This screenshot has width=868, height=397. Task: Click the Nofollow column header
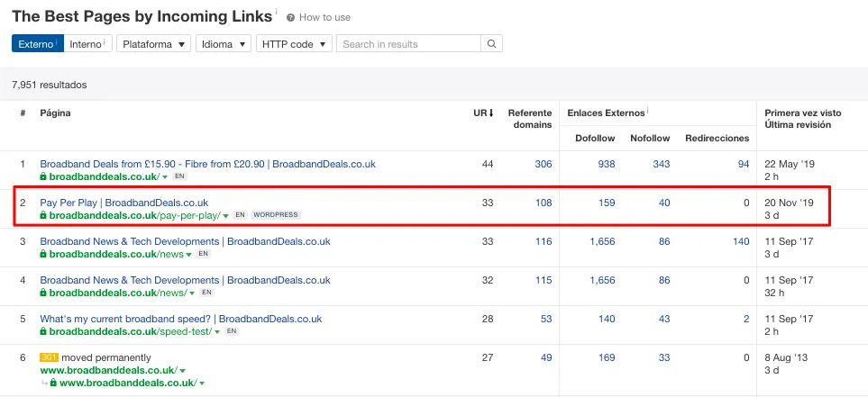click(650, 139)
